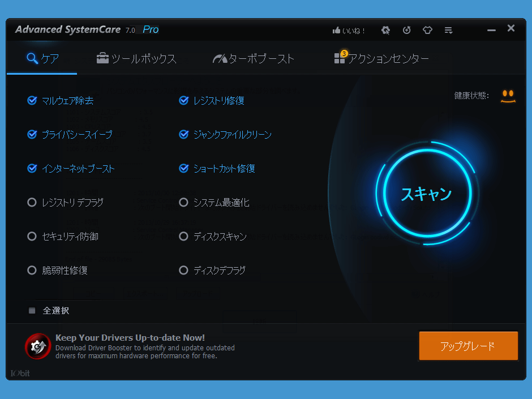Toggle the 全選択 select-all checkbox
The image size is (532, 399).
click(32, 311)
